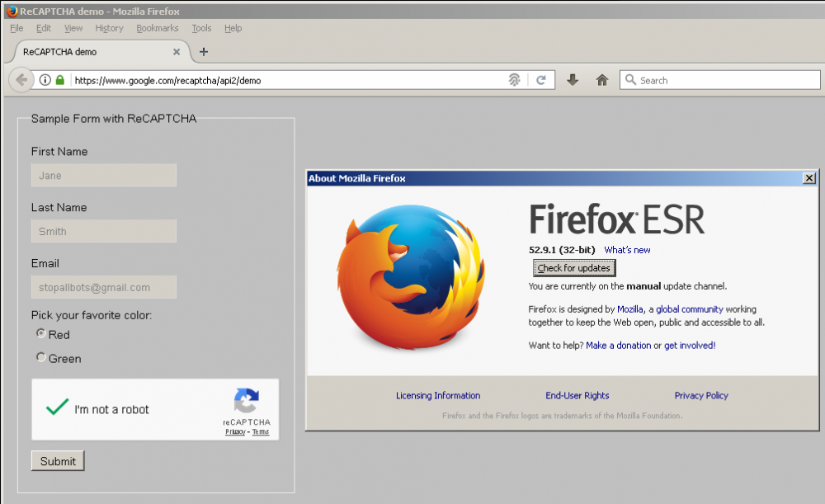This screenshot has height=504, width=825.
Task: Click the site information icon in address bar
Action: point(45,80)
